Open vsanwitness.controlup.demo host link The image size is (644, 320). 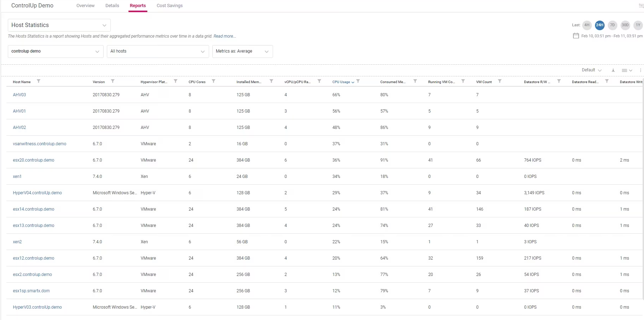[x=39, y=144]
